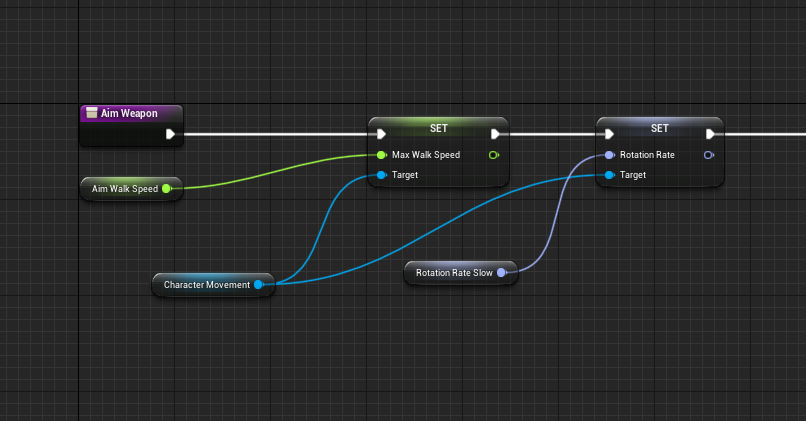This screenshot has width=806, height=421.
Task: Select the Aim Weapon event title
Action: coord(128,113)
